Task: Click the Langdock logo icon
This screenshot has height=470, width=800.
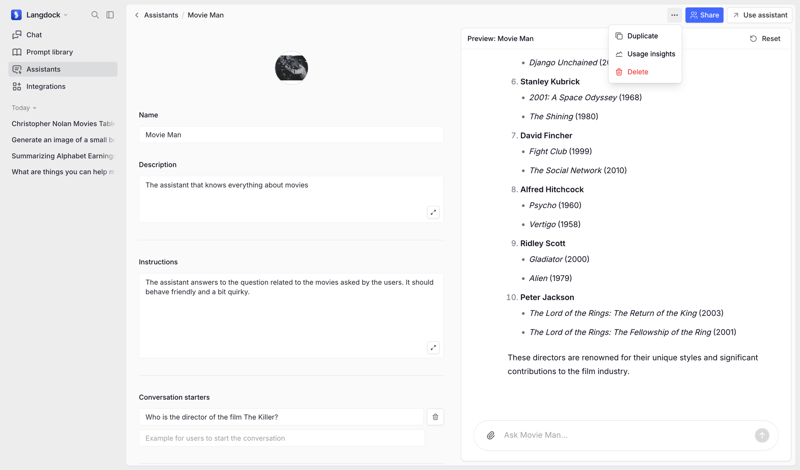Action: (16, 15)
